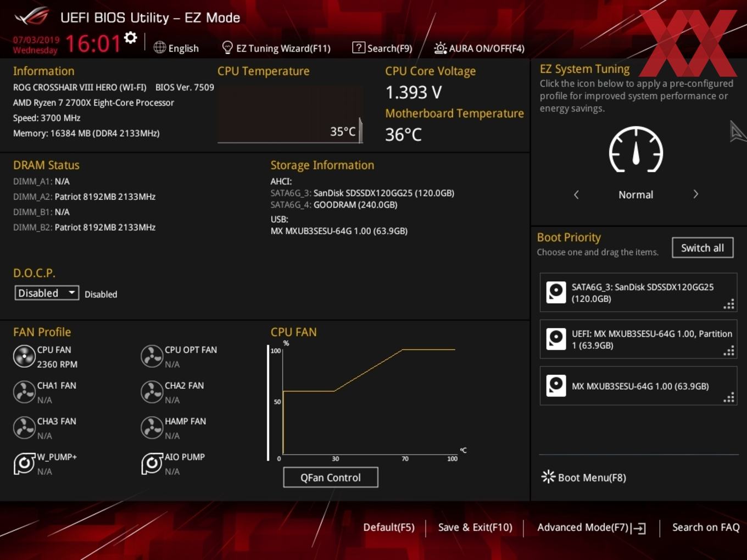Switch to previous EZ tuning profile with left chevron

tap(576, 194)
